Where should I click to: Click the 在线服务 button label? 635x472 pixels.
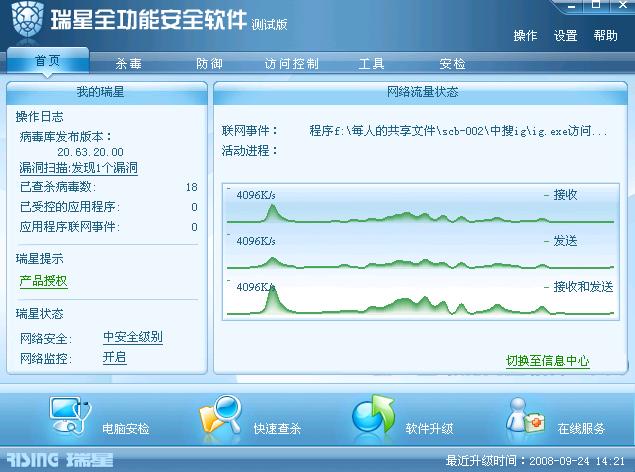pyautogui.click(x=581, y=428)
